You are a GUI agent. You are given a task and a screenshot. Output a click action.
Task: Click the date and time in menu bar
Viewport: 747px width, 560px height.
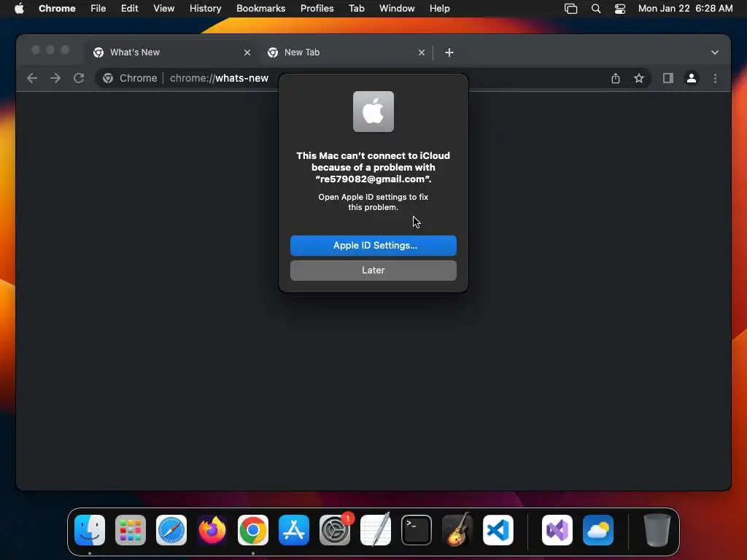(685, 8)
